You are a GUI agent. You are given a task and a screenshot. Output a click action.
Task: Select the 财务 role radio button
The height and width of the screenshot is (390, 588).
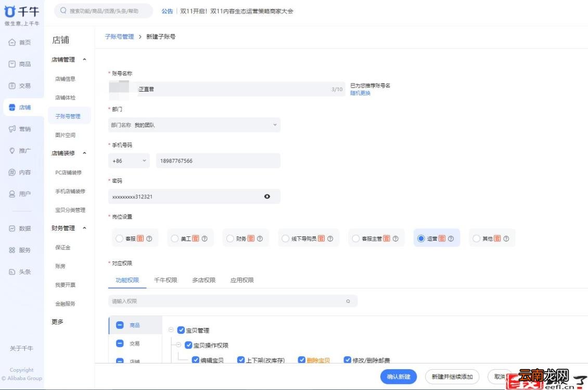230,238
